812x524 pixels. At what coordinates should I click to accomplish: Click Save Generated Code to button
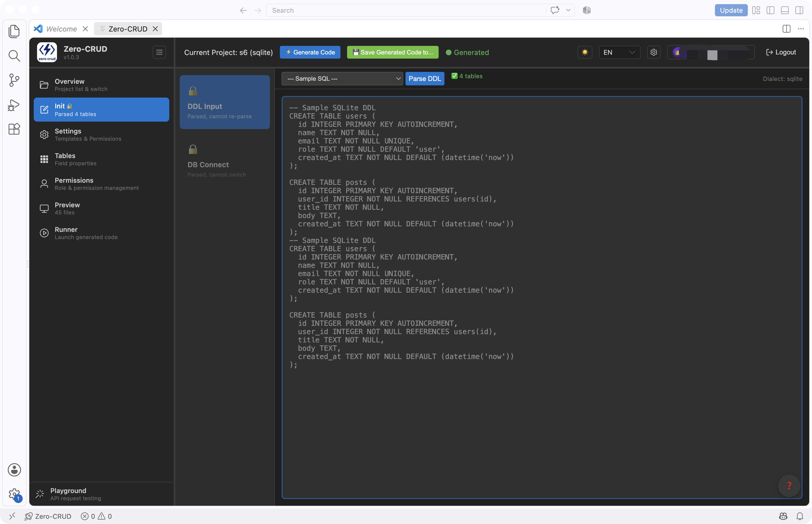coord(392,53)
